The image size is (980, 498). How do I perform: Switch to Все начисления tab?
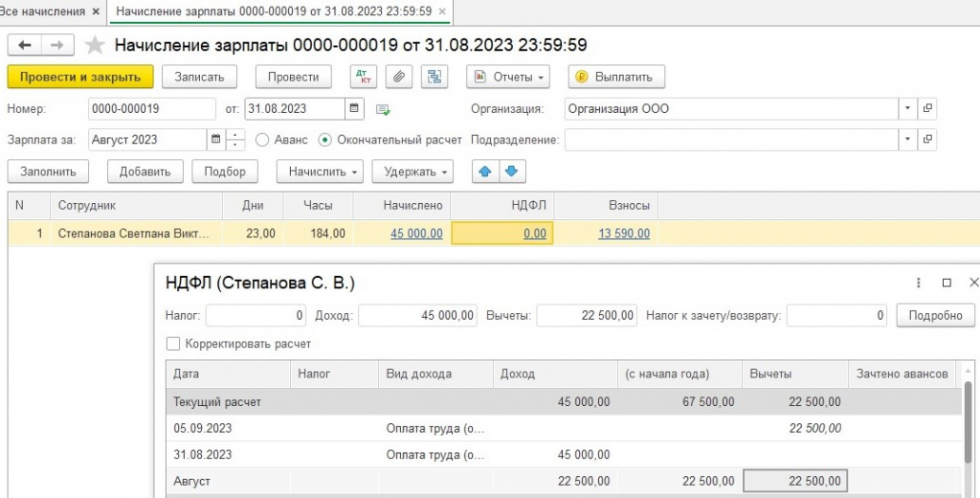(42, 11)
